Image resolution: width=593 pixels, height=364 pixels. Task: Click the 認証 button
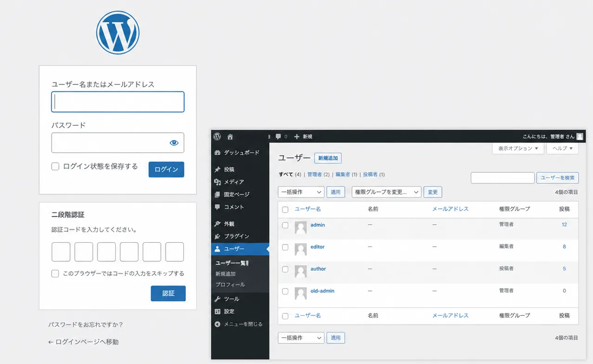click(x=168, y=293)
